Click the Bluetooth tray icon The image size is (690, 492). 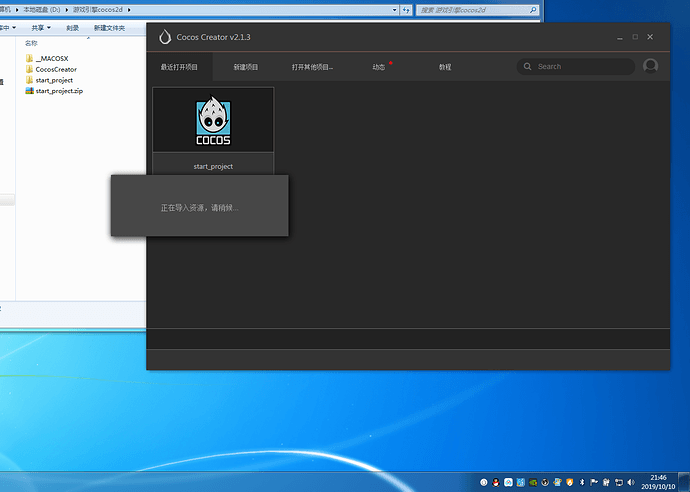click(582, 482)
